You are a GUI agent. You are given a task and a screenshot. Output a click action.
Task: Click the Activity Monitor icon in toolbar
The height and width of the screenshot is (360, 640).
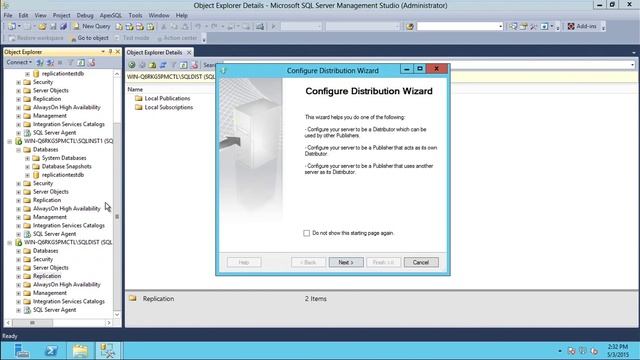tap(260, 27)
